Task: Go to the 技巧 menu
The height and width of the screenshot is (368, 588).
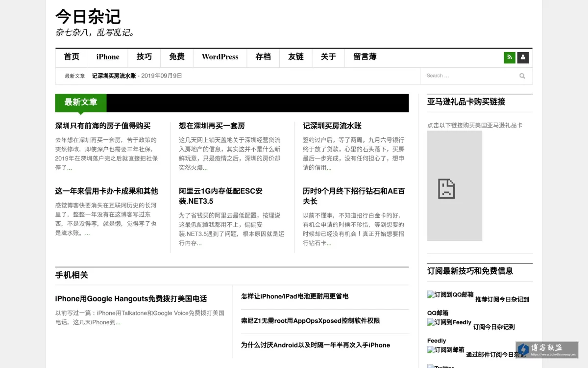Action: tap(144, 57)
